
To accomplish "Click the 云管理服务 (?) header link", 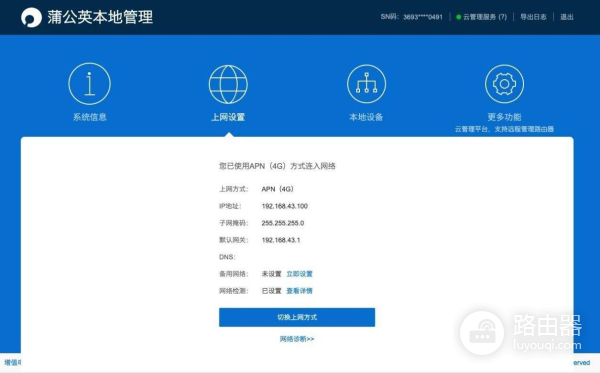I will 485,17.
